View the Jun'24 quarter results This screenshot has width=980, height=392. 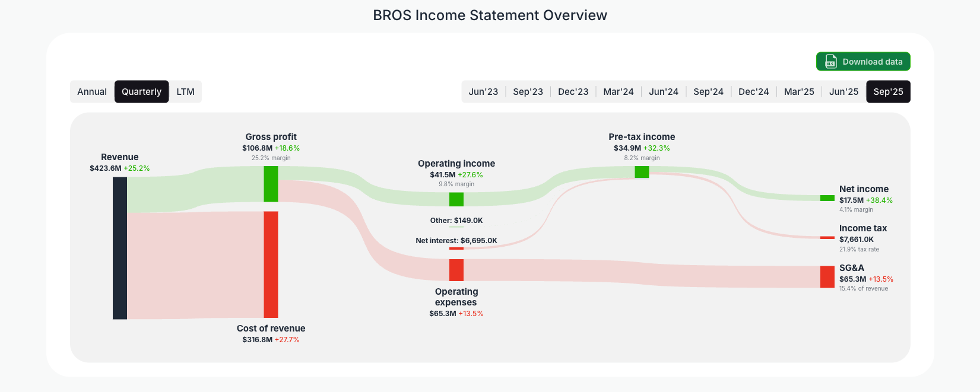click(x=664, y=91)
